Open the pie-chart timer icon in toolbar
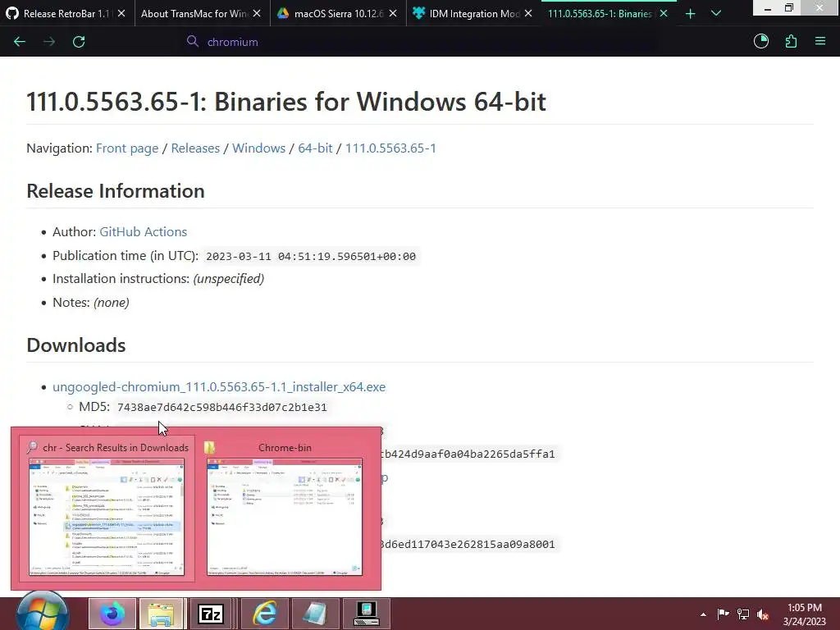The width and height of the screenshot is (840, 630). 760,41
